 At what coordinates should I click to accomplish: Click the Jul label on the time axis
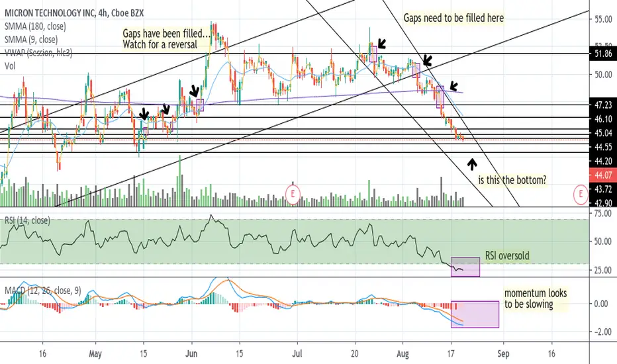tap(297, 353)
